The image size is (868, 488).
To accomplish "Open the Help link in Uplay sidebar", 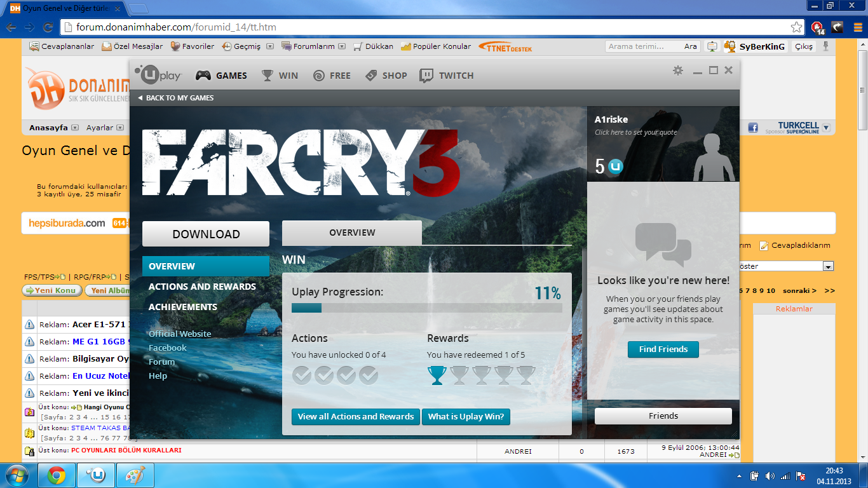I will pos(158,376).
